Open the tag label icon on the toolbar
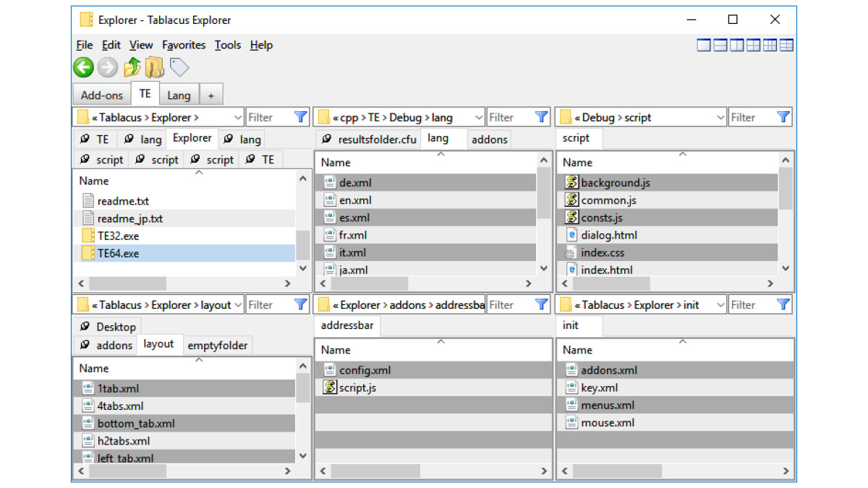Image resolution: width=868 pixels, height=488 pixels. (178, 67)
